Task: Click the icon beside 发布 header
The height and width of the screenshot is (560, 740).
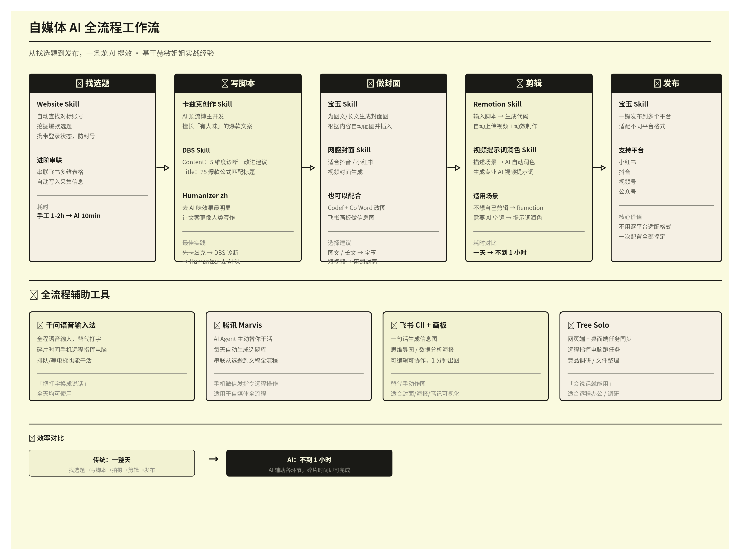Action: pyautogui.click(x=657, y=84)
